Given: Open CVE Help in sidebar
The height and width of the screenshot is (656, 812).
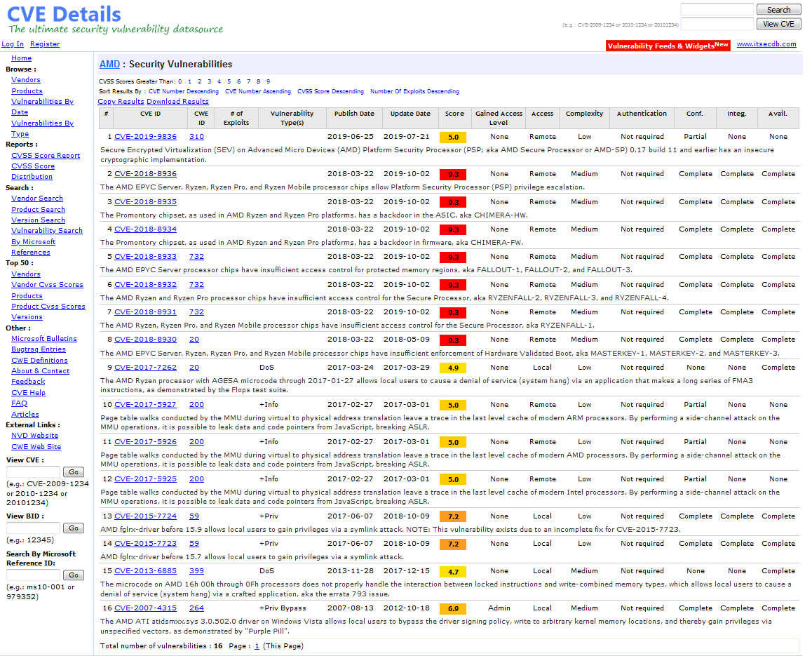Looking at the screenshot, I should pos(29,393).
